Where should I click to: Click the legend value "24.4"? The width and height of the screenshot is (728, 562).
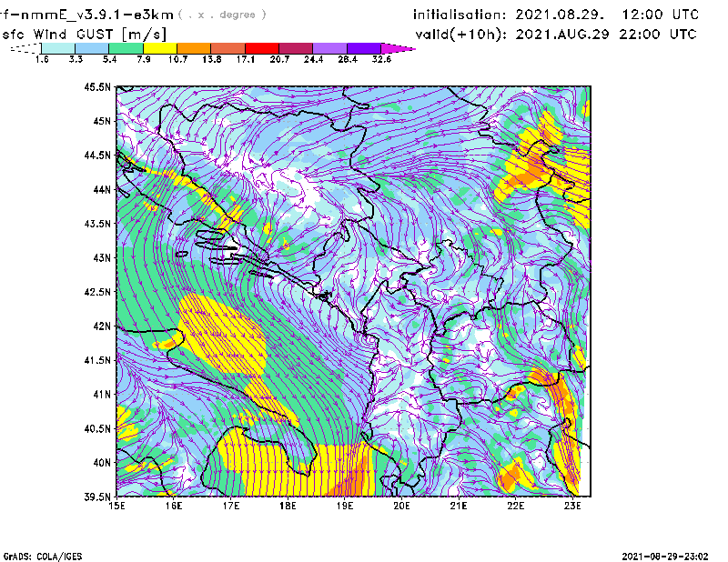tap(313, 59)
